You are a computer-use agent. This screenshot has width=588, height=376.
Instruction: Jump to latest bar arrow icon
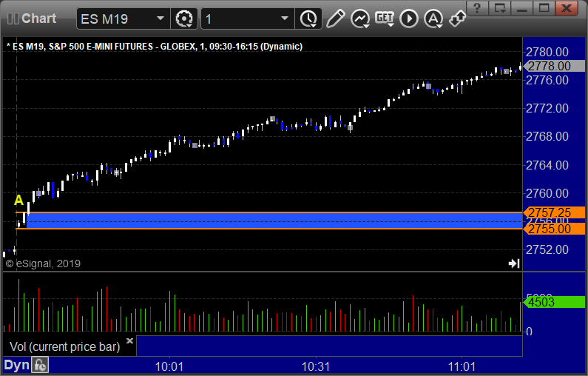pos(514,263)
